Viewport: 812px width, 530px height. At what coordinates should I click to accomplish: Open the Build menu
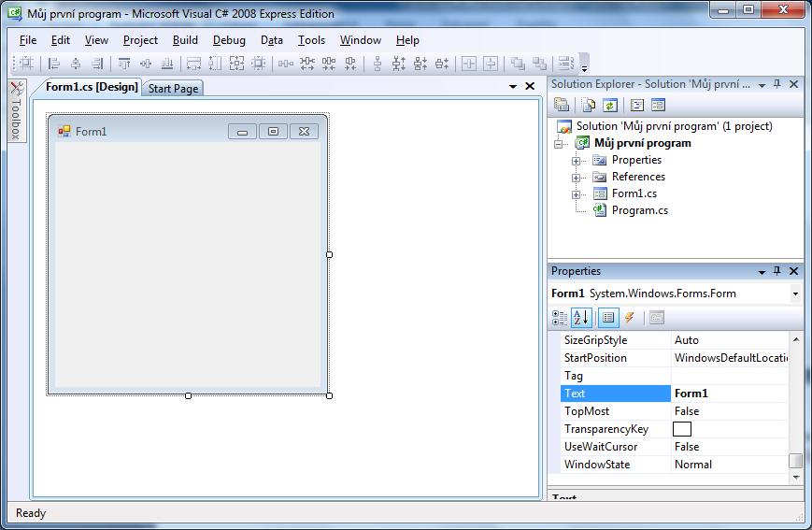(x=185, y=40)
